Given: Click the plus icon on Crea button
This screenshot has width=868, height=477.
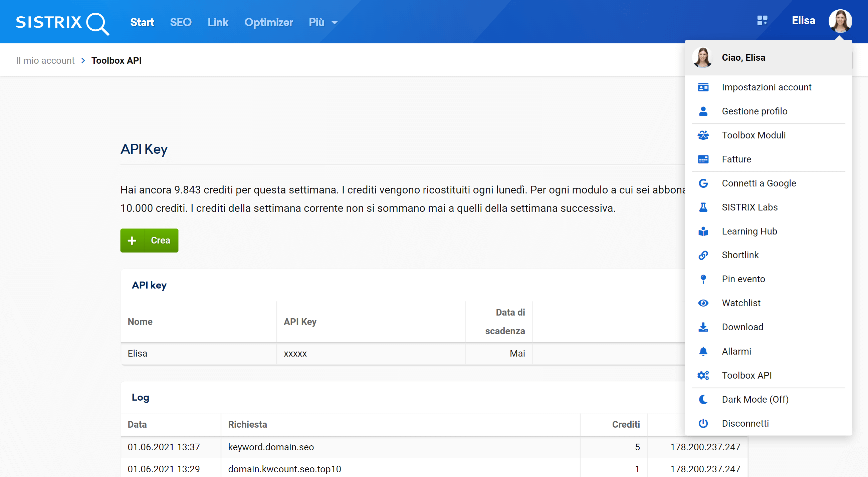Looking at the screenshot, I should pos(132,241).
